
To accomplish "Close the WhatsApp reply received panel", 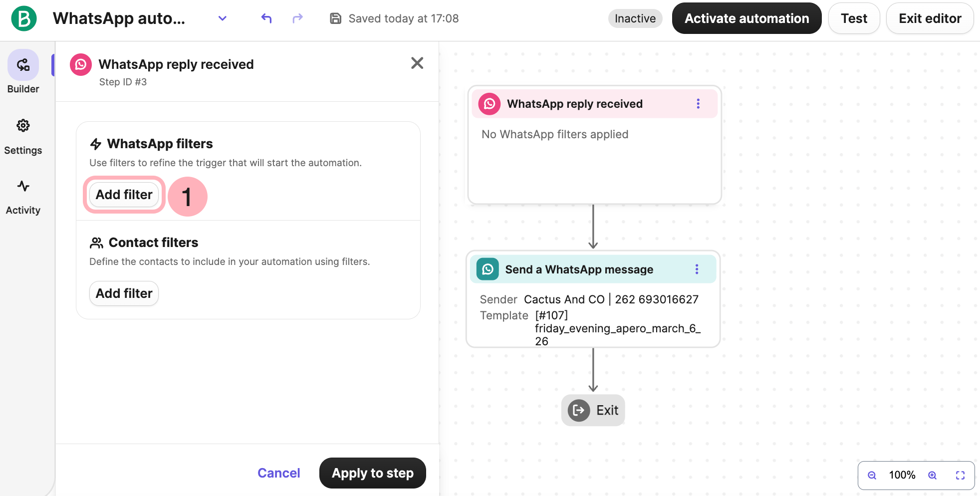I will pyautogui.click(x=417, y=63).
